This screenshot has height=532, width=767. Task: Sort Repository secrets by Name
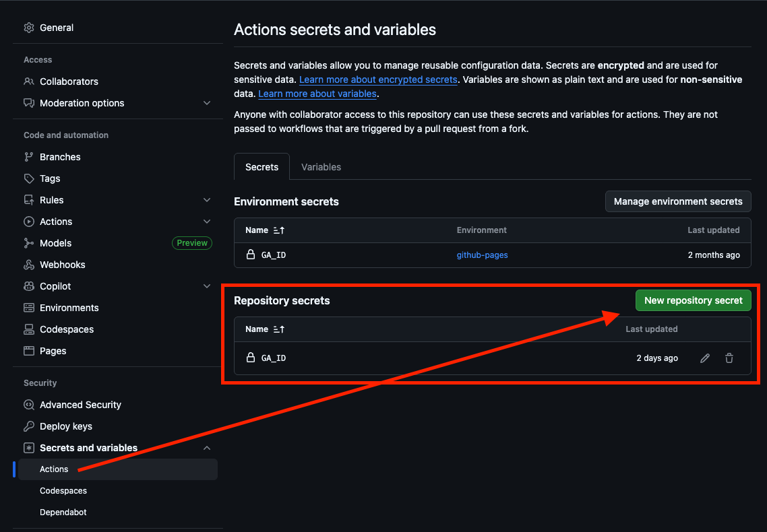265,329
